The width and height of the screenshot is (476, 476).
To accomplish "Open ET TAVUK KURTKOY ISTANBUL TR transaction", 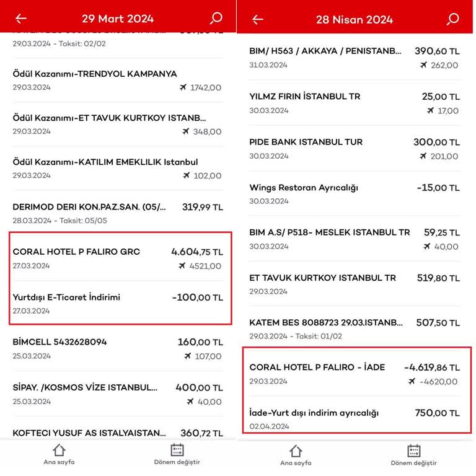I will 355,284.
